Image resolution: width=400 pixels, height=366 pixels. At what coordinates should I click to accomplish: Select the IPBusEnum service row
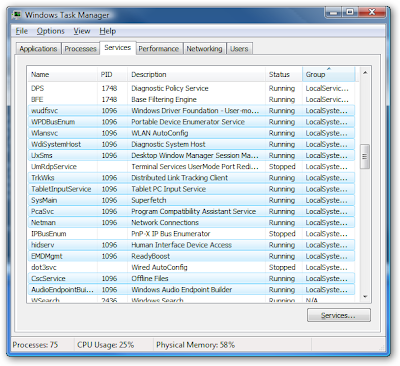point(192,234)
